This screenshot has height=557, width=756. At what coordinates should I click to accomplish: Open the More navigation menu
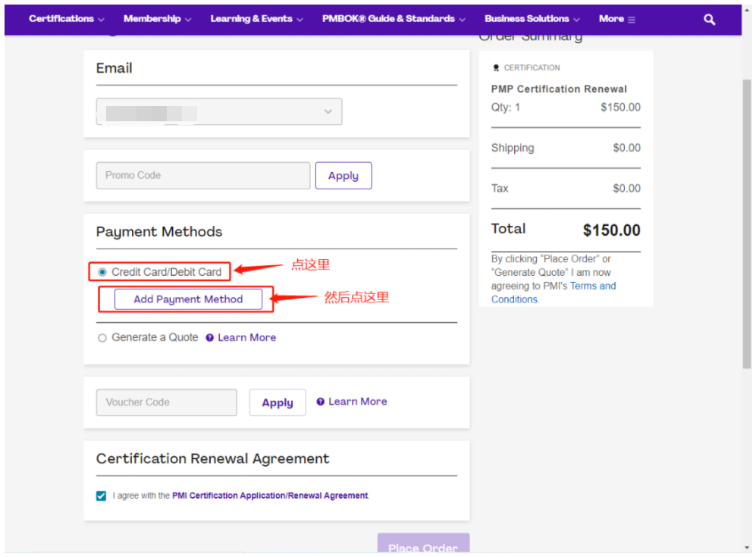click(x=616, y=19)
